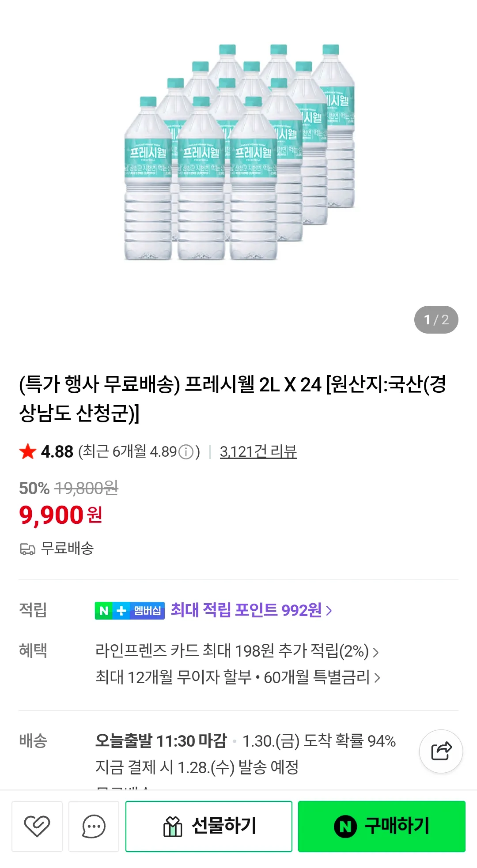
Task: Open the chat inquiry icon
Action: 94,826
